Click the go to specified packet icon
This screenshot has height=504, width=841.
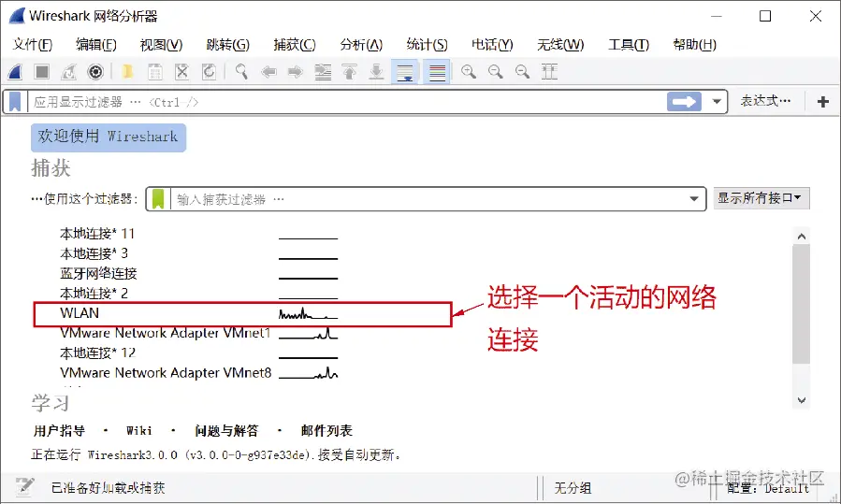click(x=323, y=71)
